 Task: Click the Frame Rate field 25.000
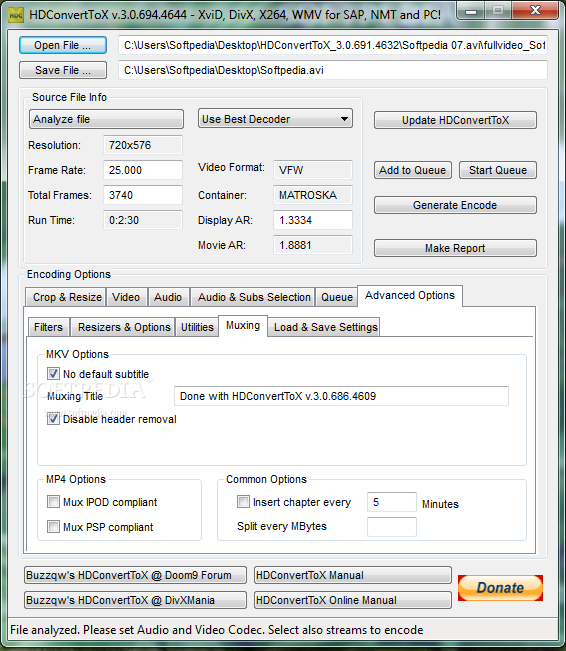click(143, 170)
